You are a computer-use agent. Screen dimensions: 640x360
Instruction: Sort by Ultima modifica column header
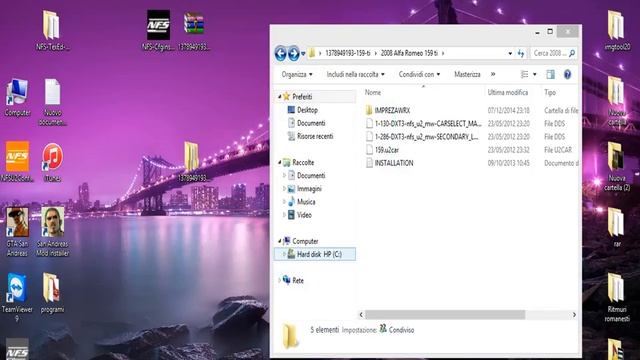pyautogui.click(x=508, y=93)
